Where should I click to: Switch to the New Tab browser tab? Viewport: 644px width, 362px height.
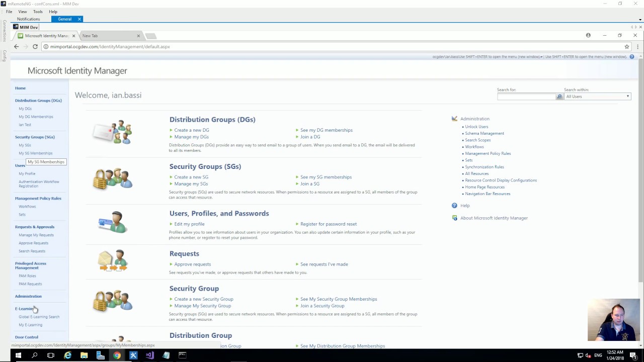tap(111, 36)
